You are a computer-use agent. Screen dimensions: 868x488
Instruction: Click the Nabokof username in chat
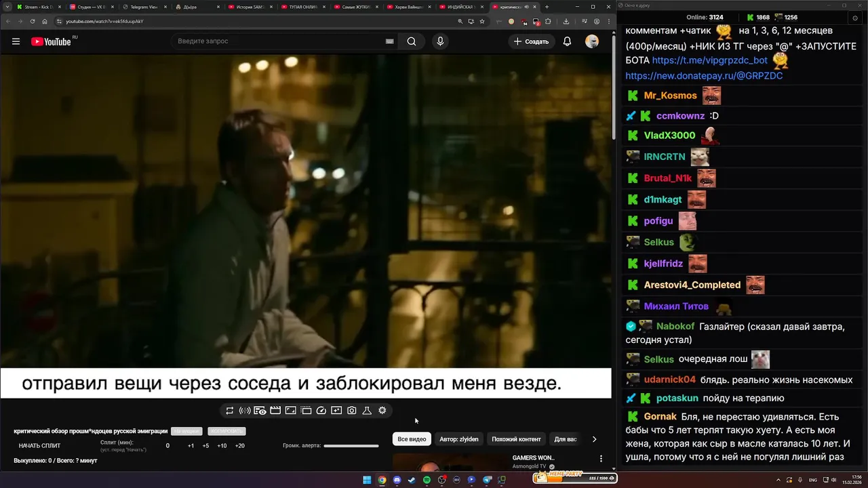(x=675, y=327)
